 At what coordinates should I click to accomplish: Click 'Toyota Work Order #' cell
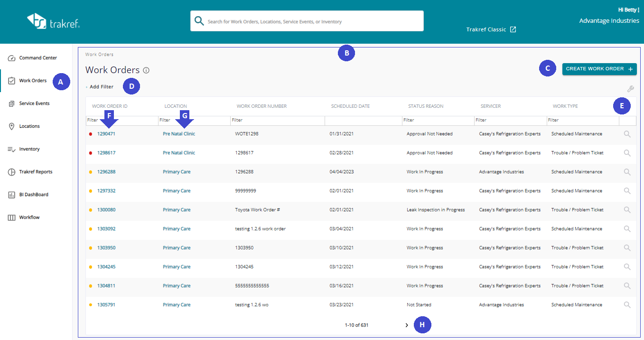click(258, 210)
